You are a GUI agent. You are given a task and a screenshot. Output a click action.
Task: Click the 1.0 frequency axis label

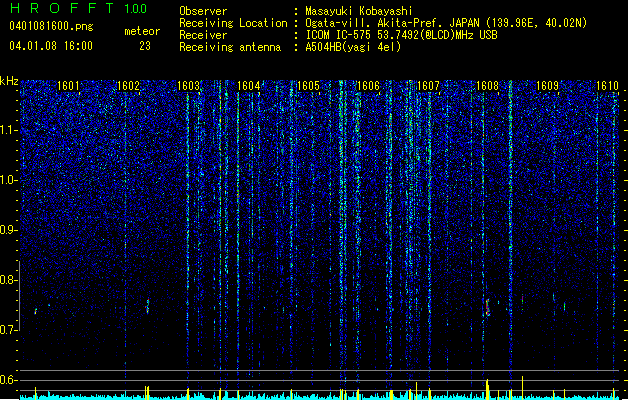click(9, 180)
